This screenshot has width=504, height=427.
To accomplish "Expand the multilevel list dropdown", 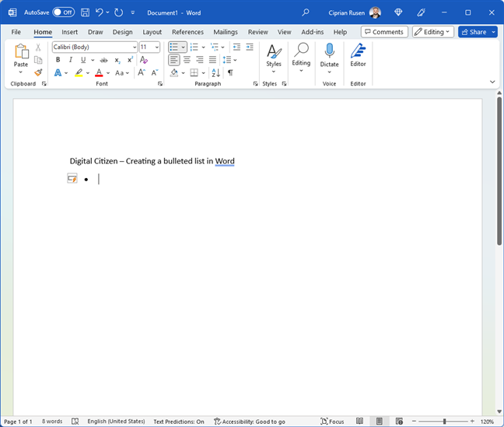I will tap(222, 47).
